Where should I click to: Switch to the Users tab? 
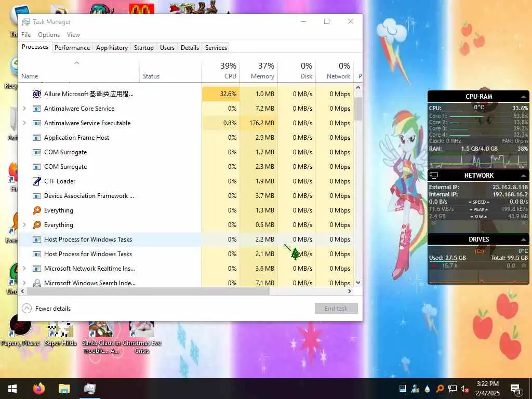[167, 48]
